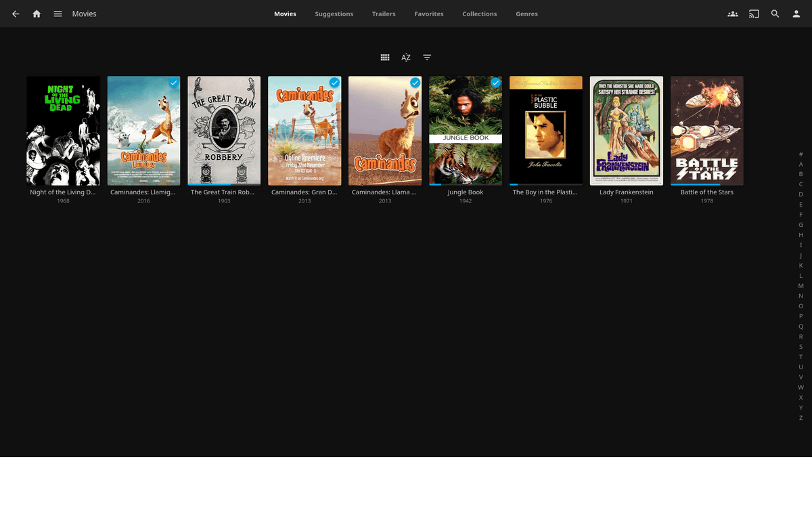Open The Great Train Robbery poster
Screen dimensions: 812x508
point(224,131)
